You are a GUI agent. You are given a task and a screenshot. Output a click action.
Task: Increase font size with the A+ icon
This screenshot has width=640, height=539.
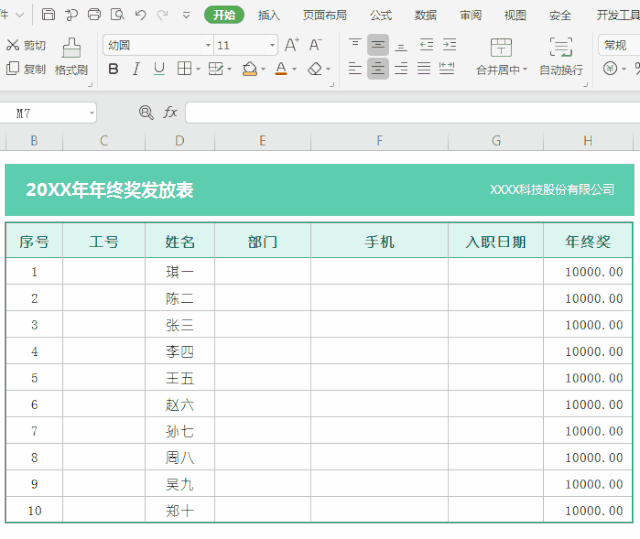(x=291, y=45)
